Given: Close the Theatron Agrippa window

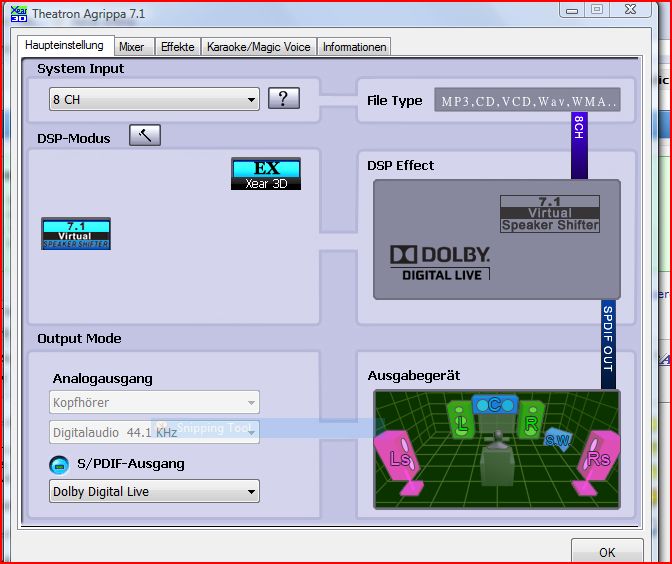Looking at the screenshot, I should coord(630,10).
